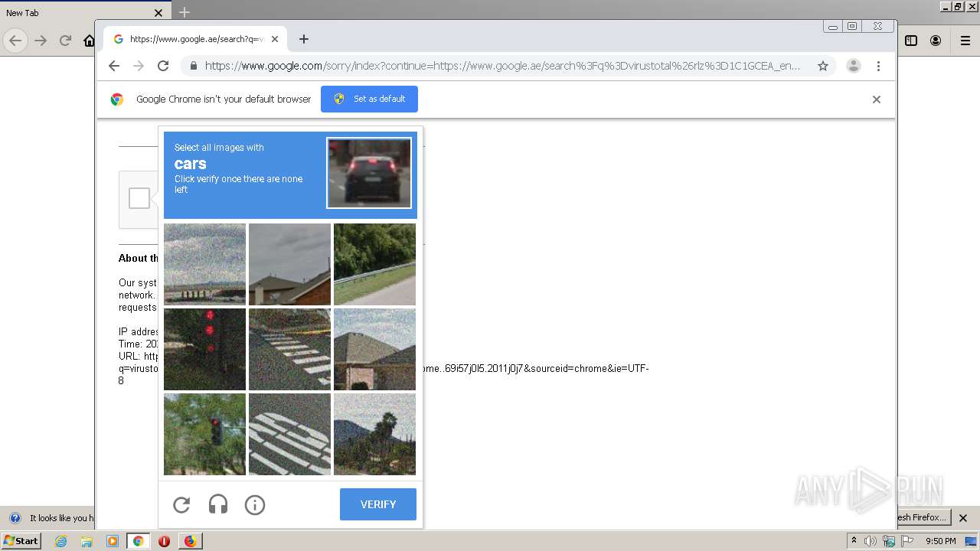Click the reCAPTCHA reload challenge icon
The height and width of the screenshot is (551, 980).
click(181, 504)
